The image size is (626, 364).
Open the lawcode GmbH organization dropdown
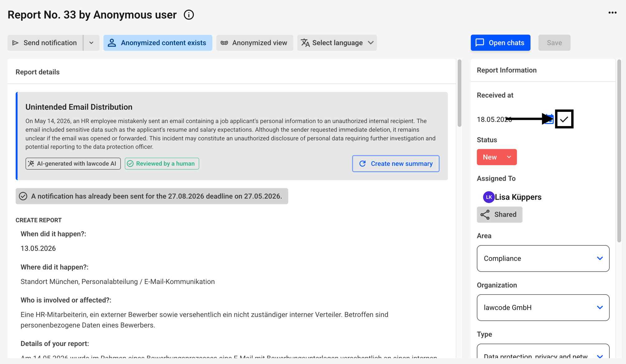coord(543,308)
